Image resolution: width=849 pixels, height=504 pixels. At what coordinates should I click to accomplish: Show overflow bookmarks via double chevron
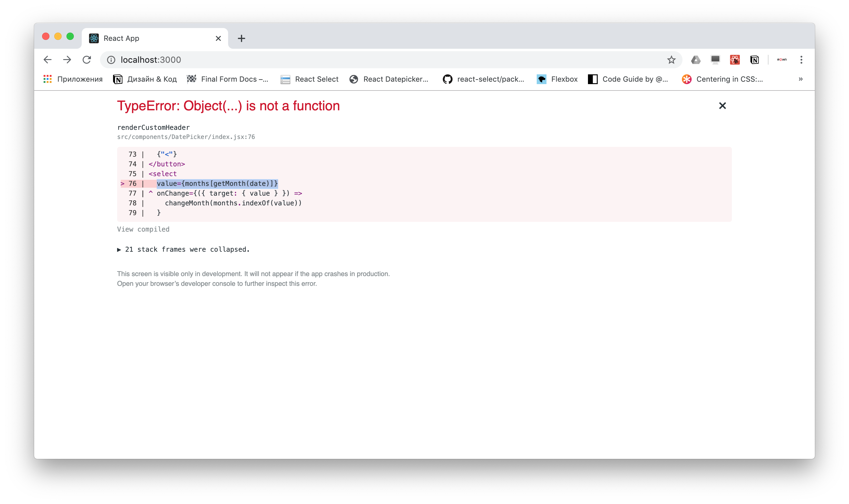(x=801, y=79)
